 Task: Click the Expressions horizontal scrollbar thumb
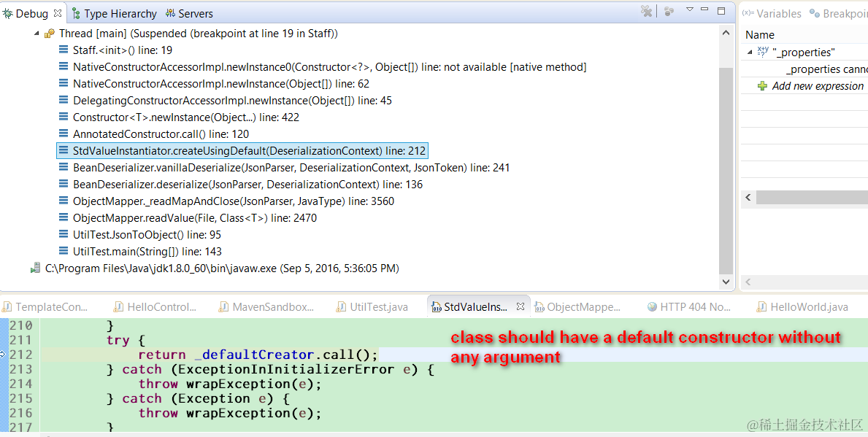pyautogui.click(x=812, y=197)
